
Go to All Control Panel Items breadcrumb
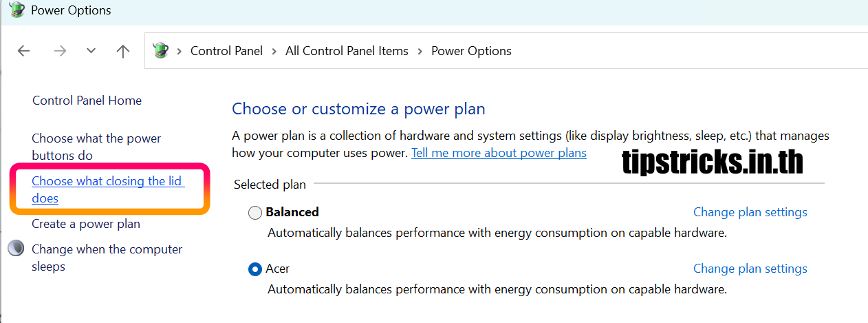point(347,51)
